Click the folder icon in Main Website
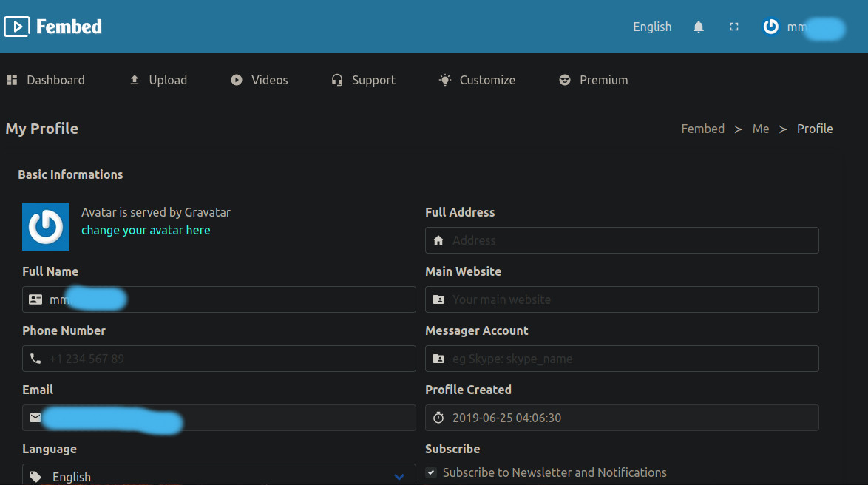 click(438, 299)
